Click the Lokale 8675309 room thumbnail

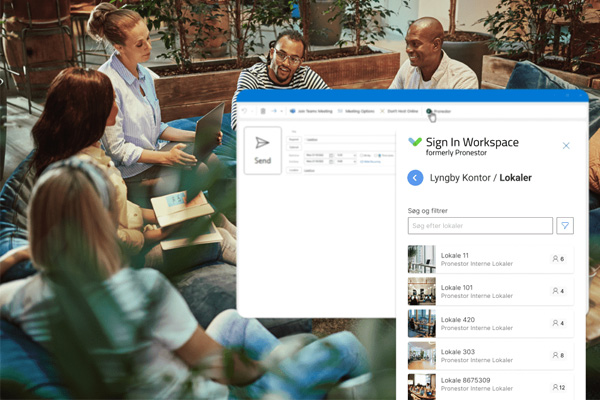pyautogui.click(x=422, y=387)
